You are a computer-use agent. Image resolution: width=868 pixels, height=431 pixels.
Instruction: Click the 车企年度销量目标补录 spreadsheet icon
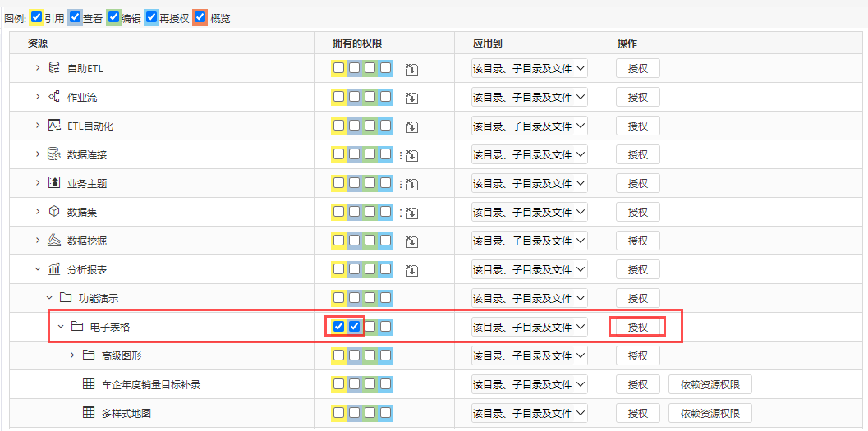click(x=89, y=384)
